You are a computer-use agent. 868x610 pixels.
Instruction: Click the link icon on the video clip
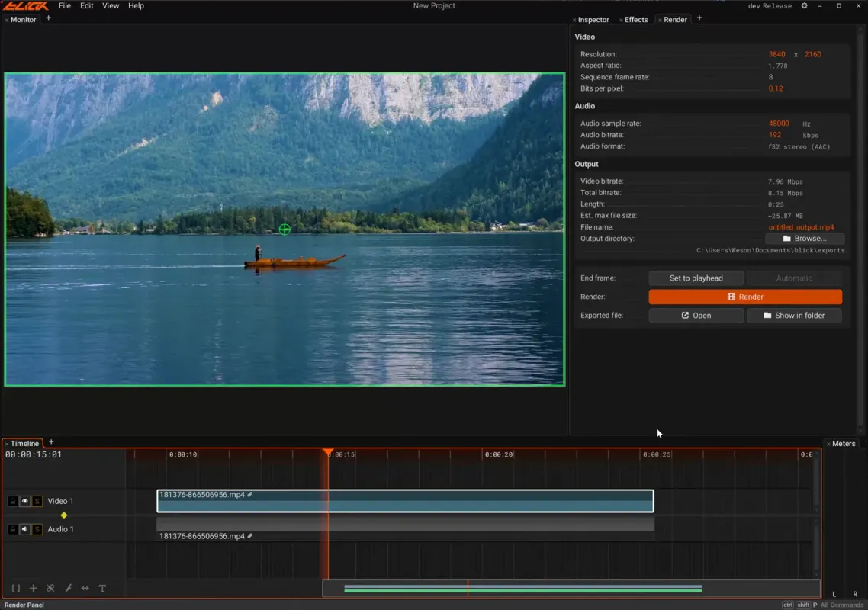point(250,494)
